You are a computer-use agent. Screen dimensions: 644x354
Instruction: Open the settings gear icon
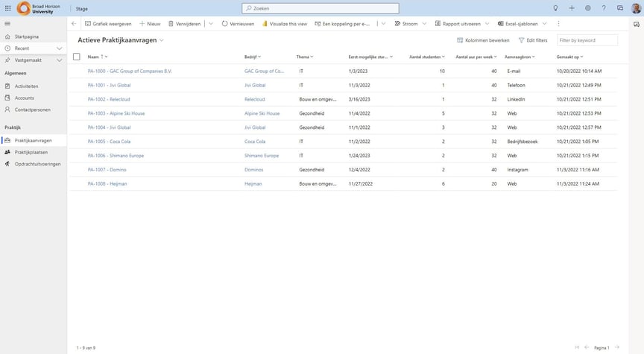(588, 8)
